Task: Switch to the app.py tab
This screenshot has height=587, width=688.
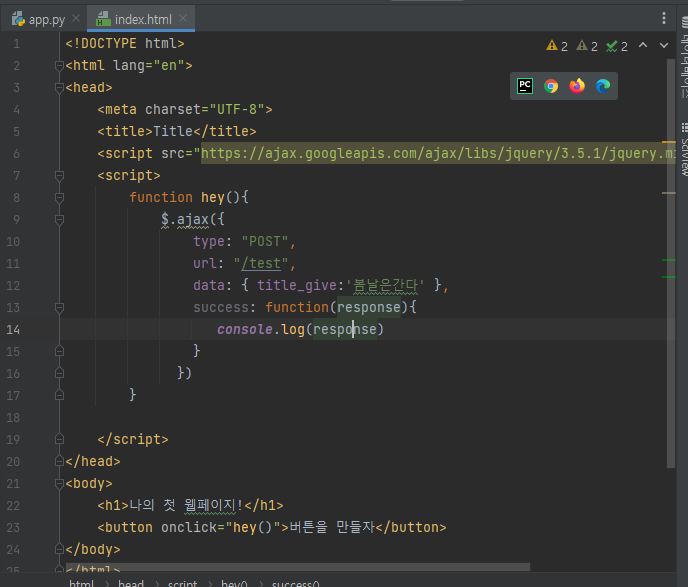Action: pos(39,19)
